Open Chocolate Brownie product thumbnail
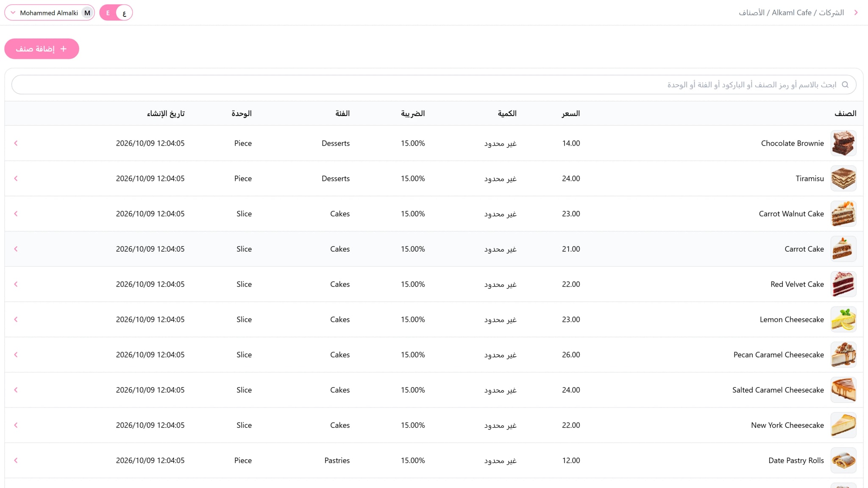868x488 pixels. [x=843, y=143]
